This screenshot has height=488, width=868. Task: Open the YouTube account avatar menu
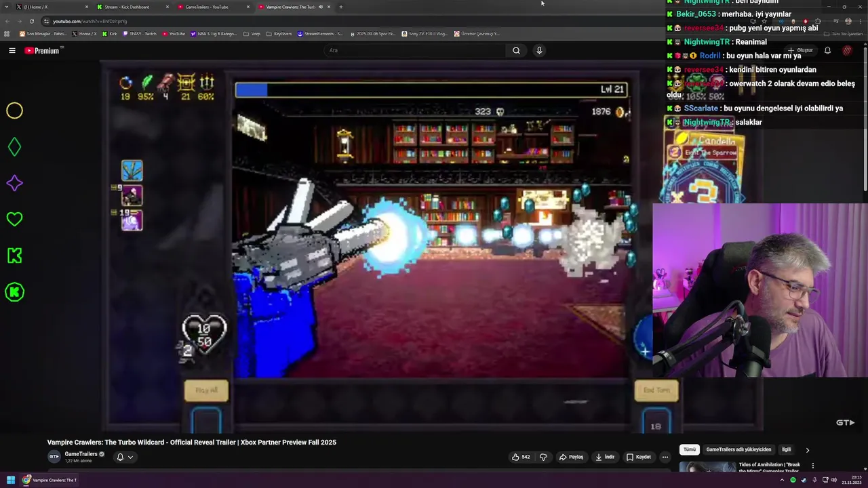[x=847, y=50]
